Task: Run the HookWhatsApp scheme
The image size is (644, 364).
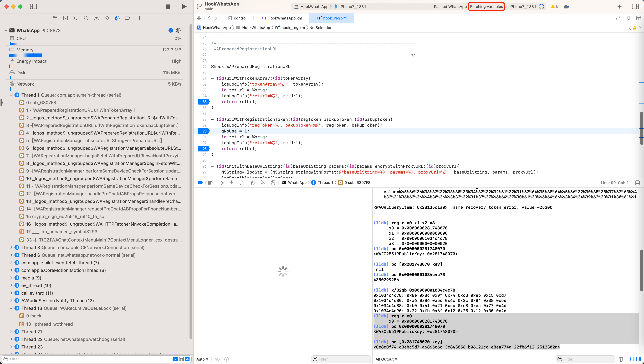Action: pyautogui.click(x=184, y=7)
